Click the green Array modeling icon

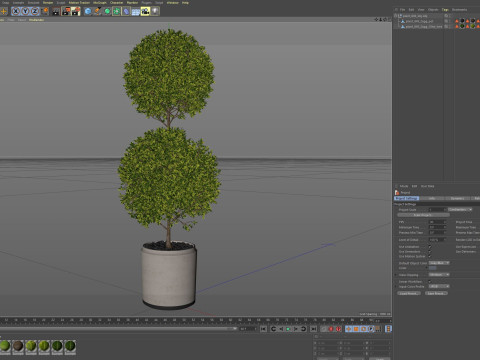[117, 11]
